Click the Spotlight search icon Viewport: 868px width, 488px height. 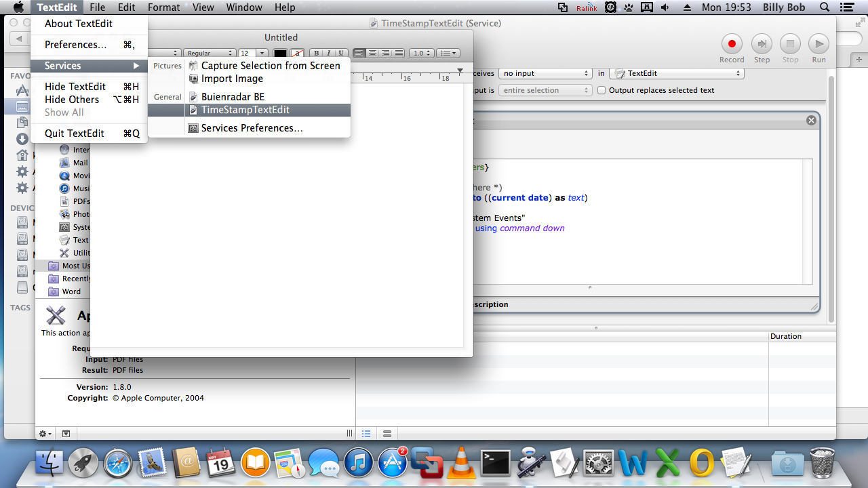(x=825, y=7)
